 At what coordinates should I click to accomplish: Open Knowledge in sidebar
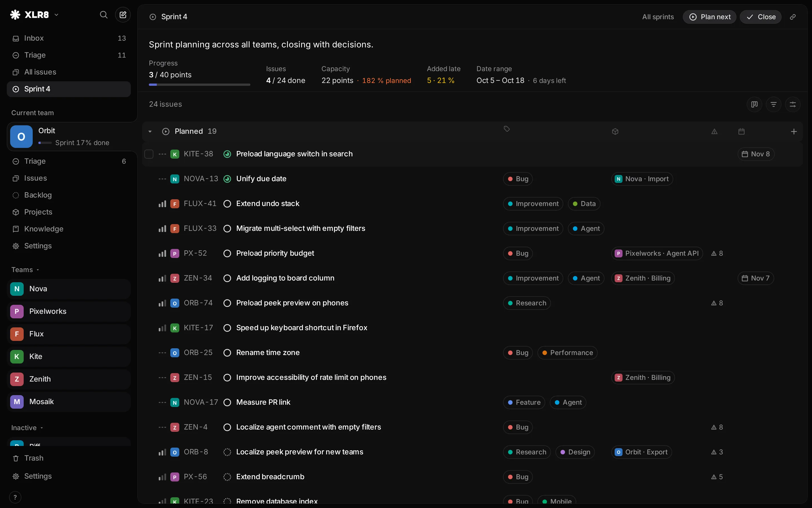pyautogui.click(x=69, y=229)
